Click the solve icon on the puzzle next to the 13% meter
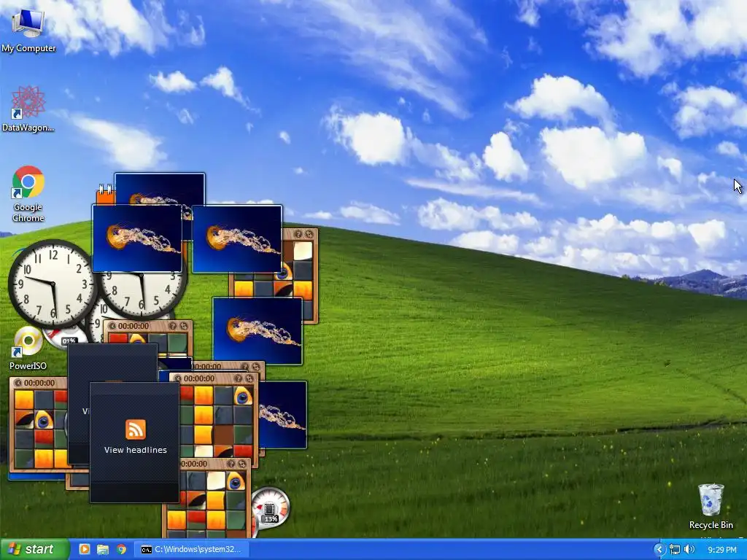This screenshot has height=560, width=747. click(x=242, y=464)
